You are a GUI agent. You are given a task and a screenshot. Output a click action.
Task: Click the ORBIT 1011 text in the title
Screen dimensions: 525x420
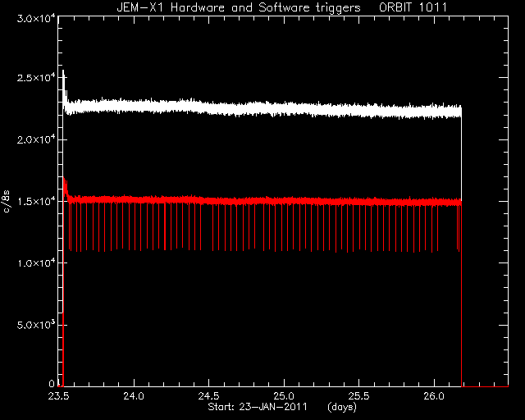click(413, 7)
